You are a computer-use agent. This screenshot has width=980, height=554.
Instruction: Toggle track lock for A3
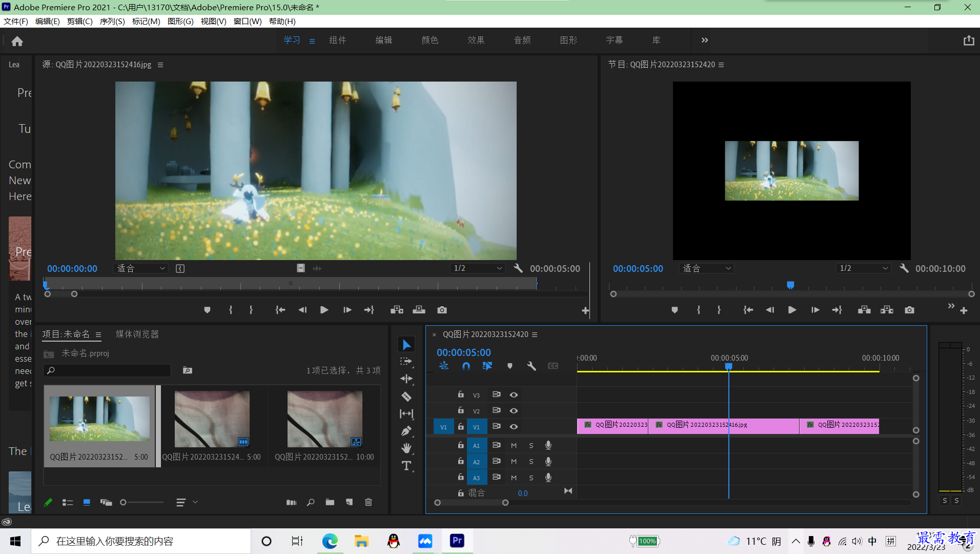point(460,477)
